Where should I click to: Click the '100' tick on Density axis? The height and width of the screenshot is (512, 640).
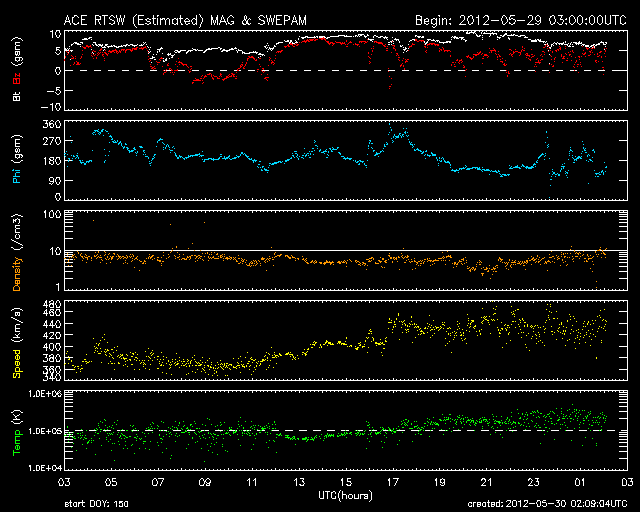tap(52, 214)
